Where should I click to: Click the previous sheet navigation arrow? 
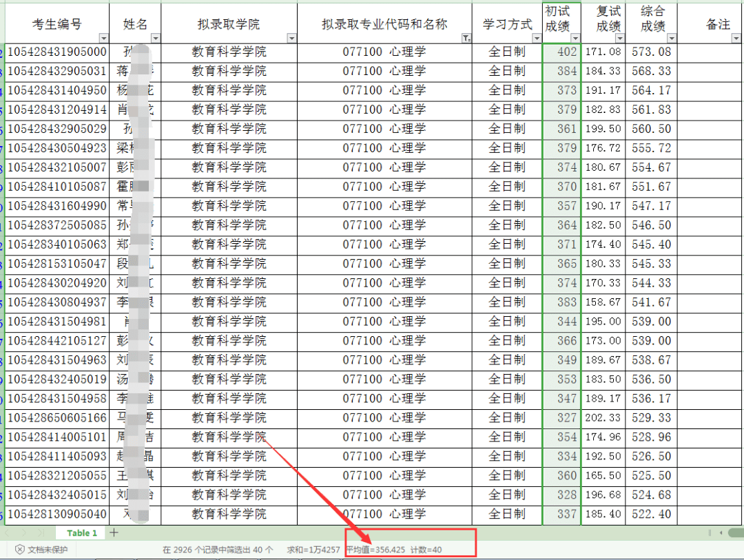click(x=8, y=533)
